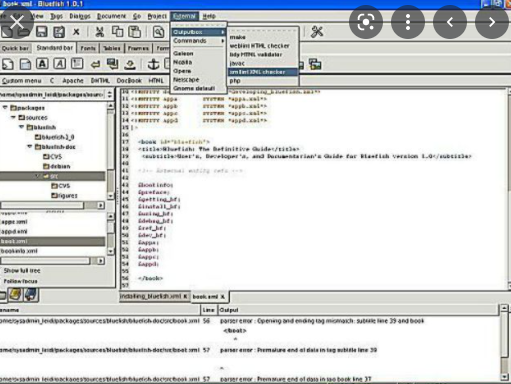Collapse the packages folder in tree
511x384 pixels.
point(5,108)
